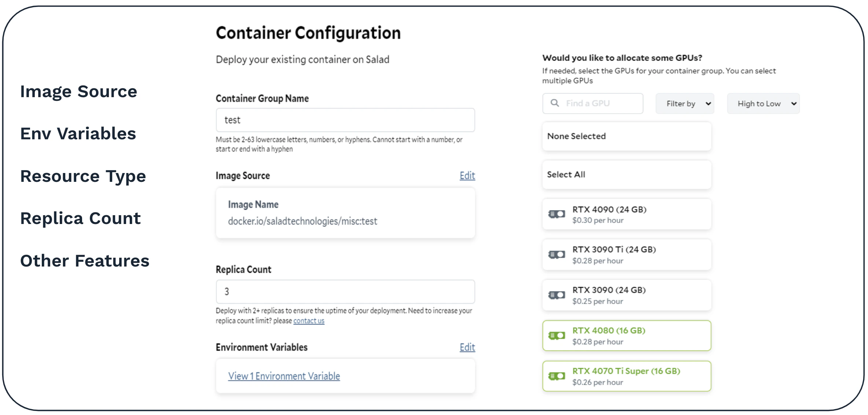Click the GPU icon for RTX 4090

tap(556, 214)
